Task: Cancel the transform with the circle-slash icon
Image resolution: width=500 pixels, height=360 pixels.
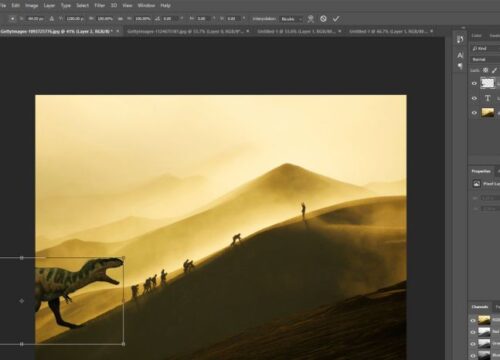Action: (323, 19)
